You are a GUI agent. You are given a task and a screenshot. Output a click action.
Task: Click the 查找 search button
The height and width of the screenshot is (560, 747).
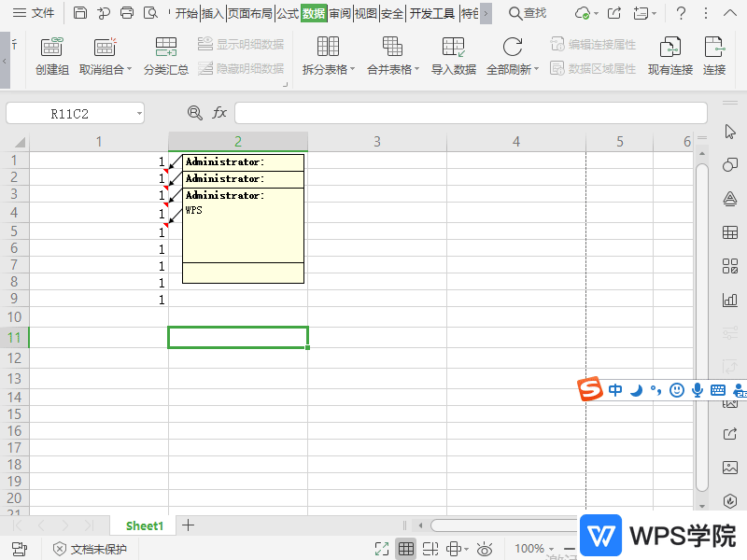pyautogui.click(x=528, y=13)
